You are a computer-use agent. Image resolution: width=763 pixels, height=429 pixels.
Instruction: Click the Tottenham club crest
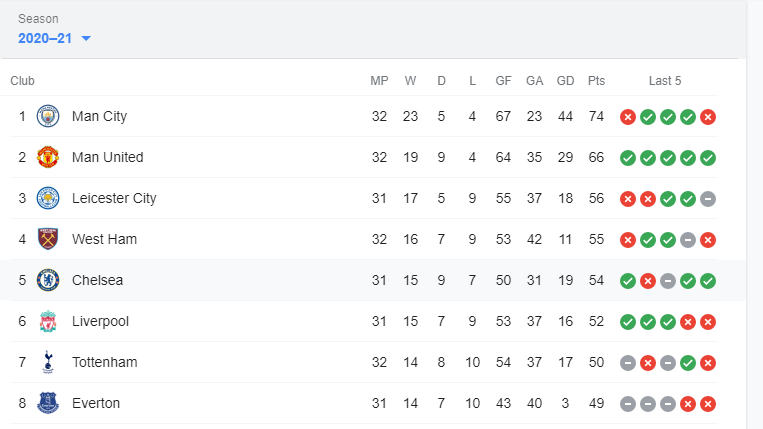(48, 362)
